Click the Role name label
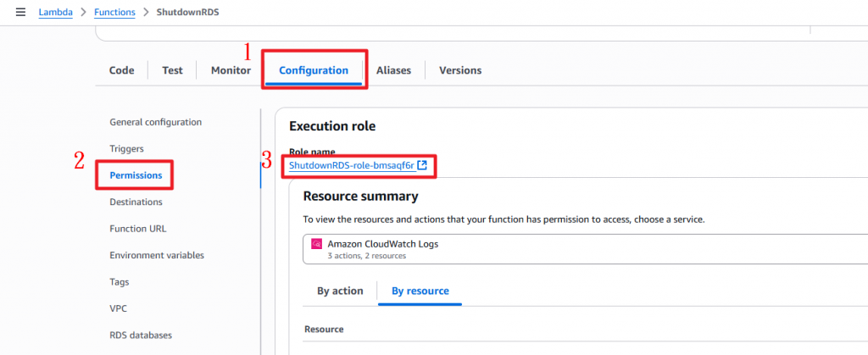 [x=312, y=152]
